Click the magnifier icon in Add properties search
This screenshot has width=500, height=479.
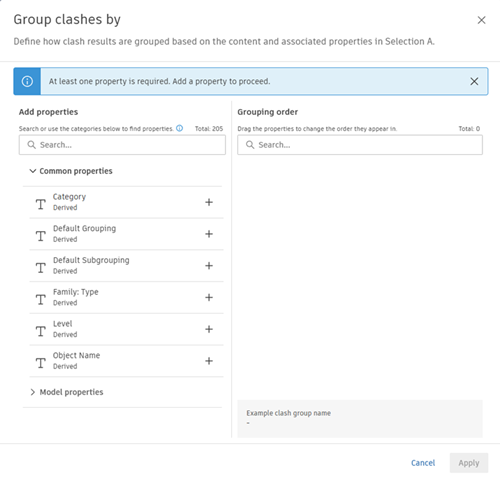point(31,145)
